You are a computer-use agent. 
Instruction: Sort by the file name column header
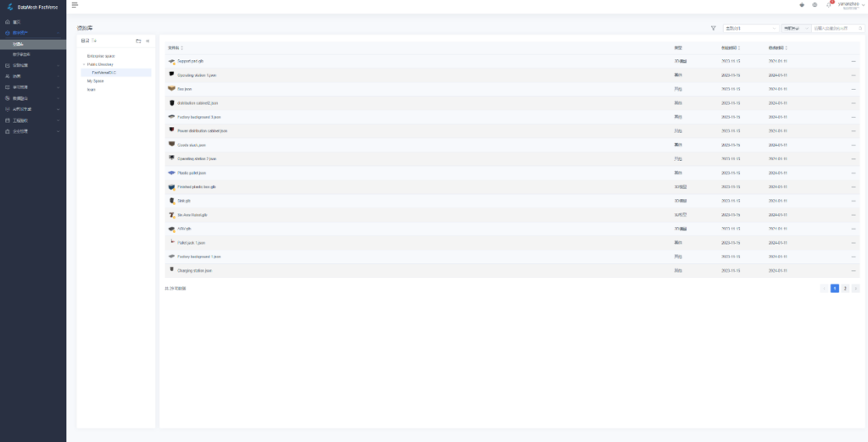pyautogui.click(x=175, y=48)
